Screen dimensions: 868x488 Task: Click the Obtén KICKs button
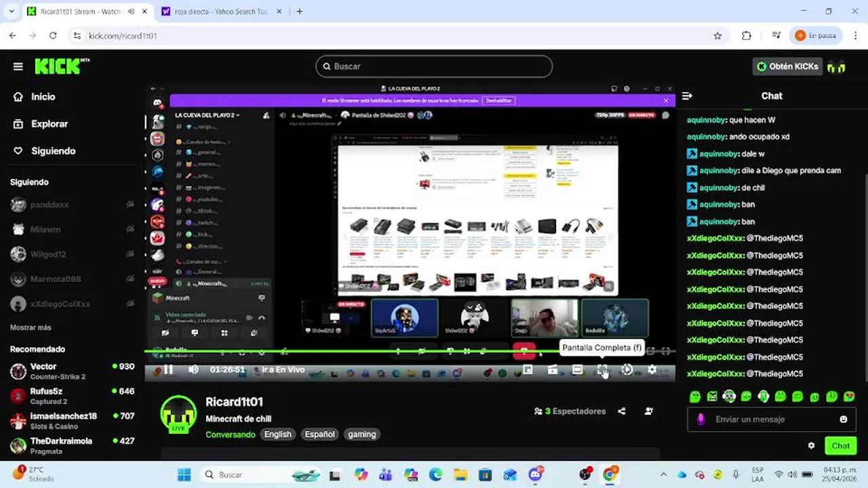787,66
